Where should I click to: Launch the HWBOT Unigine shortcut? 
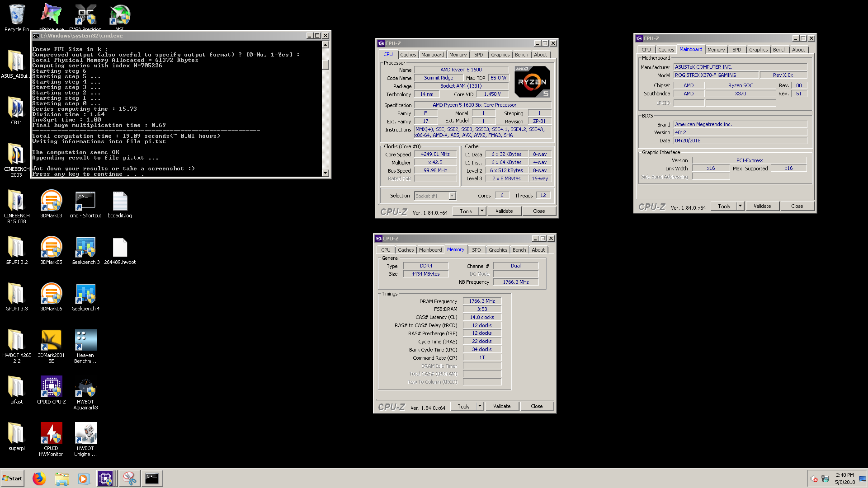pos(85,439)
